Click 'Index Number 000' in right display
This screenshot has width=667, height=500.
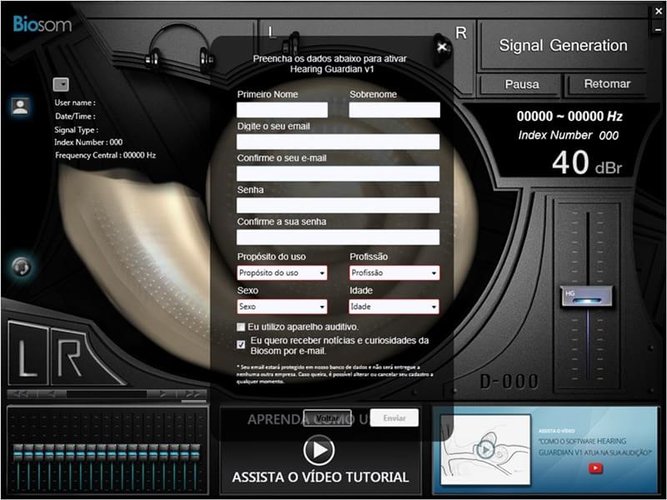coord(568,135)
